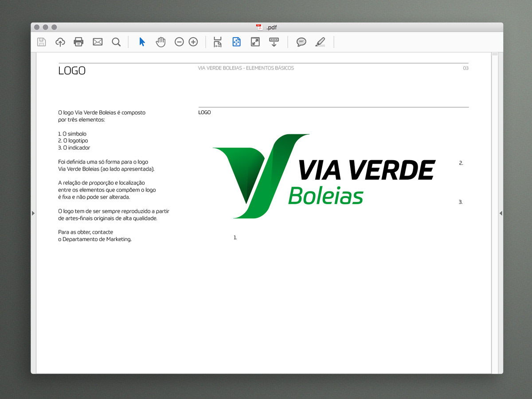Viewport: 532px width, 399px height.
Task: Expand the right tools pane arrow
Action: [501, 213]
